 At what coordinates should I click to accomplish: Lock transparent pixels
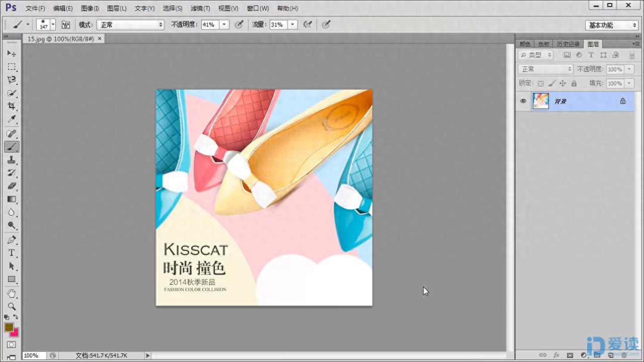[x=541, y=83]
